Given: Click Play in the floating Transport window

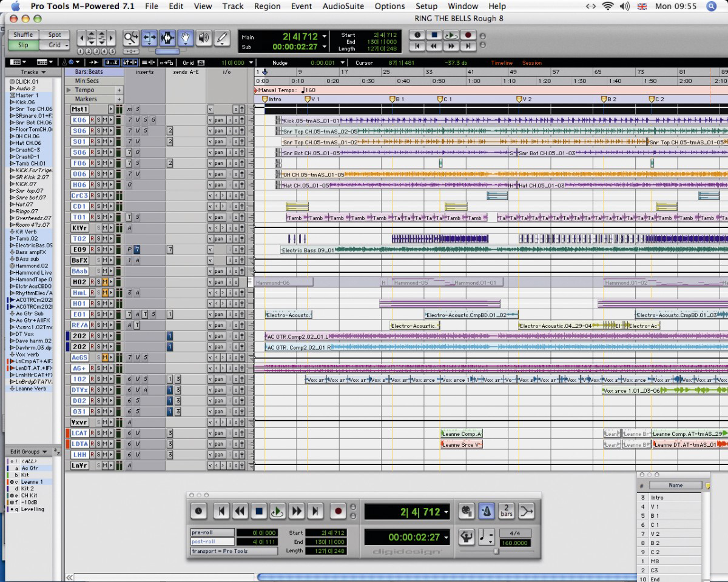Looking at the screenshot, I should click(x=278, y=511).
